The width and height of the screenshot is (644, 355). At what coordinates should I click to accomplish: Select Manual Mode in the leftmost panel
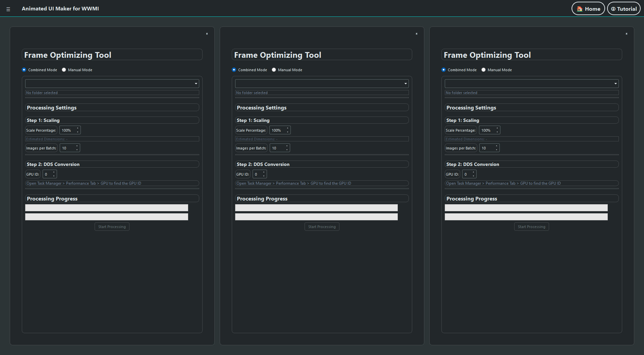coord(64,70)
